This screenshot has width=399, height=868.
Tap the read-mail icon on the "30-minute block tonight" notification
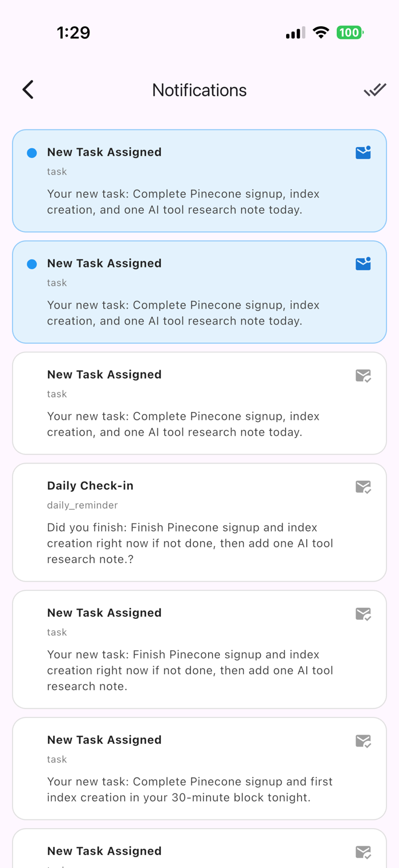(x=363, y=741)
